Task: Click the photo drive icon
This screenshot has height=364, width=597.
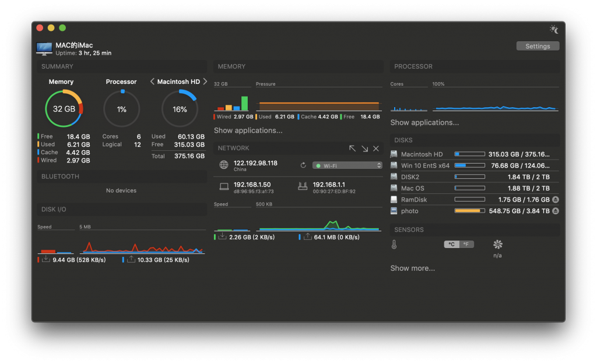Action: (394, 211)
